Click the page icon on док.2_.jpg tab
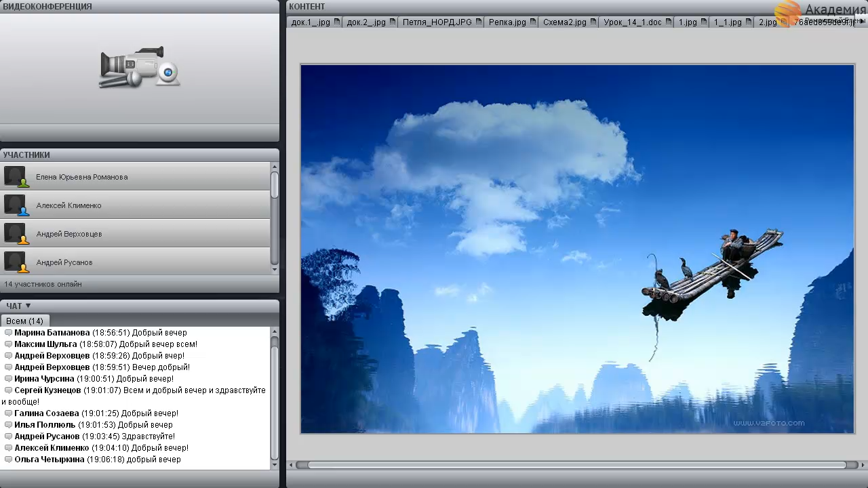Screen dimensions: 868x488 coord(393,22)
